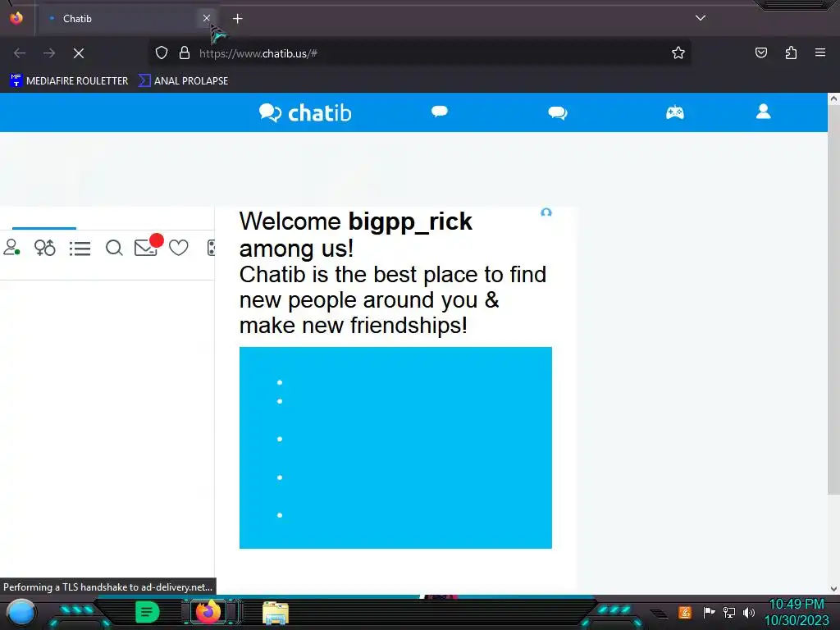Expand the list all tabs chevron
The height and width of the screenshot is (630, 840).
[x=701, y=18]
